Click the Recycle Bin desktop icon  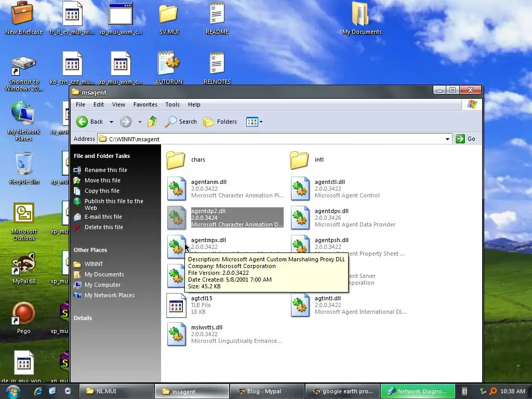pos(23,164)
